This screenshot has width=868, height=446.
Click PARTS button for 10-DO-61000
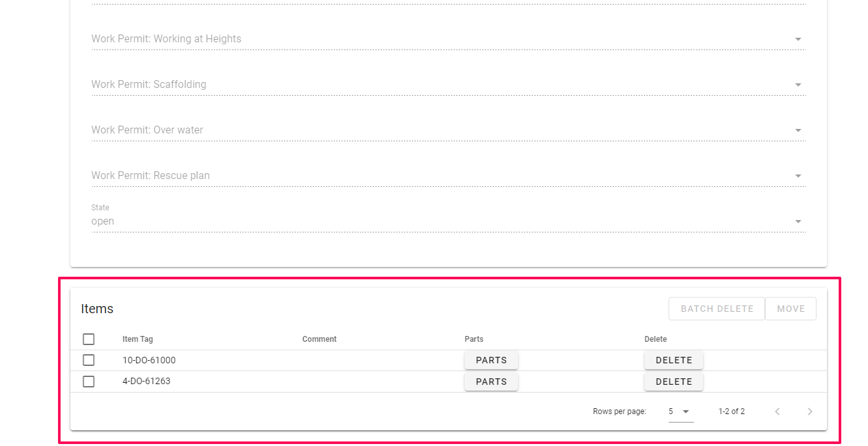(x=491, y=360)
